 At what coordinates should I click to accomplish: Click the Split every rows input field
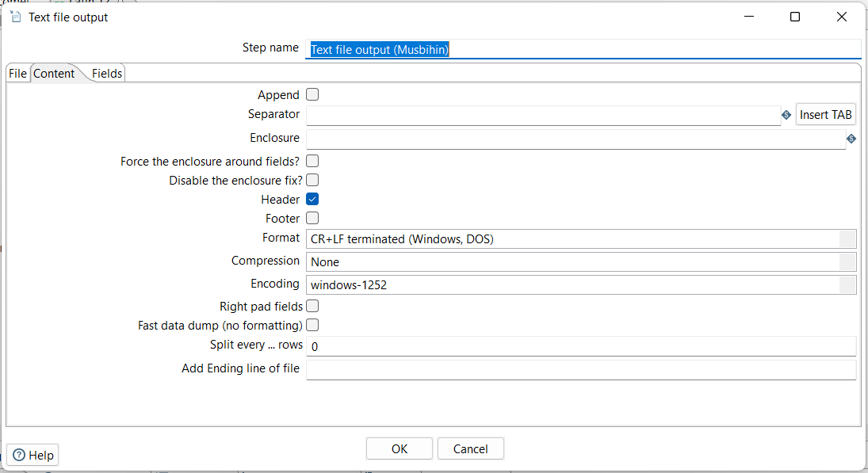tap(581, 346)
